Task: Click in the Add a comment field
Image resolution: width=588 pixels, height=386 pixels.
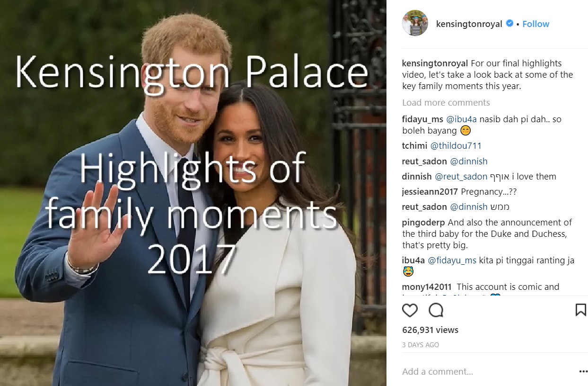Action: [483, 371]
